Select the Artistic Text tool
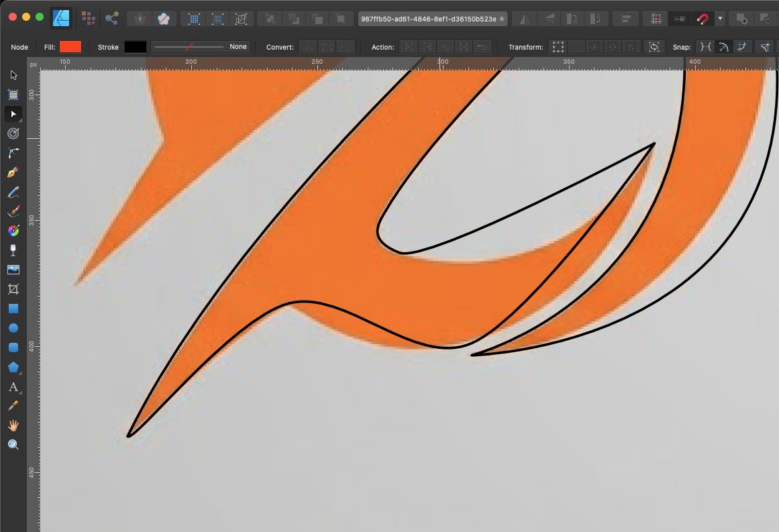This screenshot has height=532, width=779. tap(13, 386)
